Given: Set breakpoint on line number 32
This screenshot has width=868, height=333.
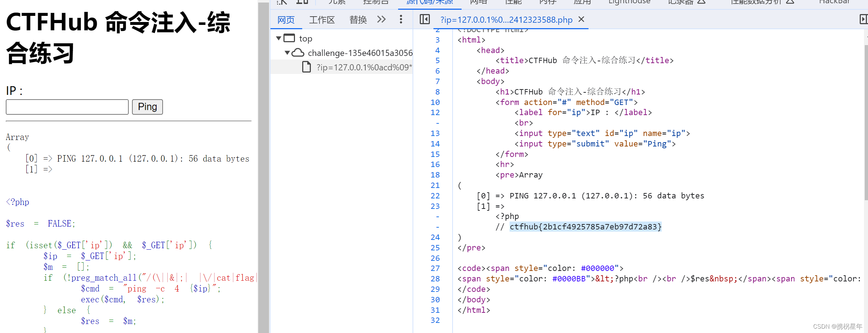Looking at the screenshot, I should click(435, 320).
